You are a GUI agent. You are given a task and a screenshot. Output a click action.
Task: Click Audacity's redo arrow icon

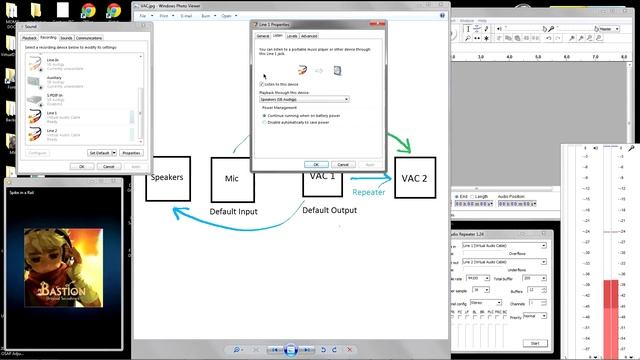tap(558, 38)
